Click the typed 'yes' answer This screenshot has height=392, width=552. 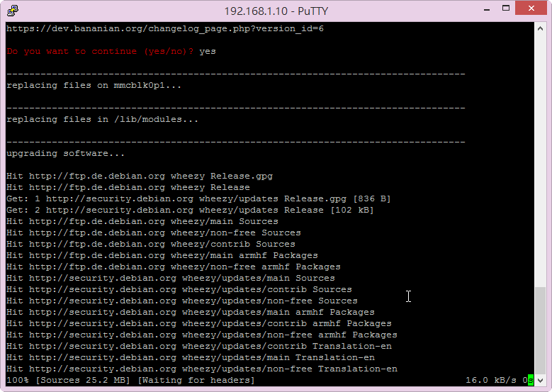208,52
